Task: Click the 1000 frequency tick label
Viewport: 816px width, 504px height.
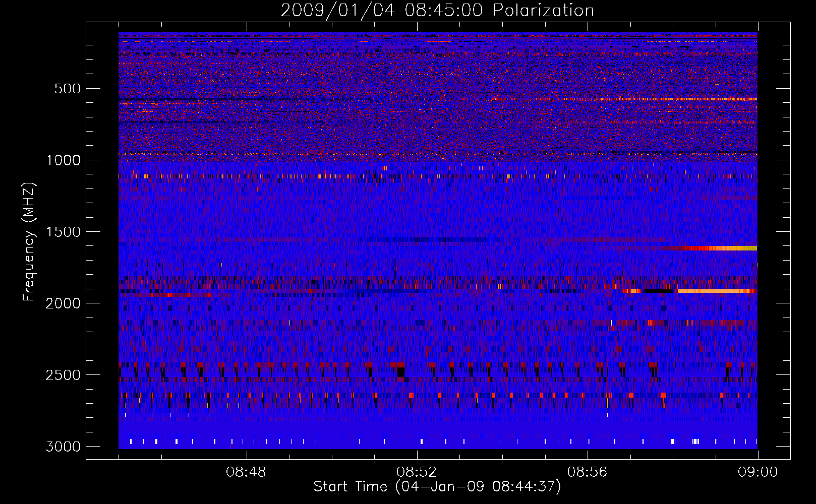Action: pyautogui.click(x=64, y=160)
